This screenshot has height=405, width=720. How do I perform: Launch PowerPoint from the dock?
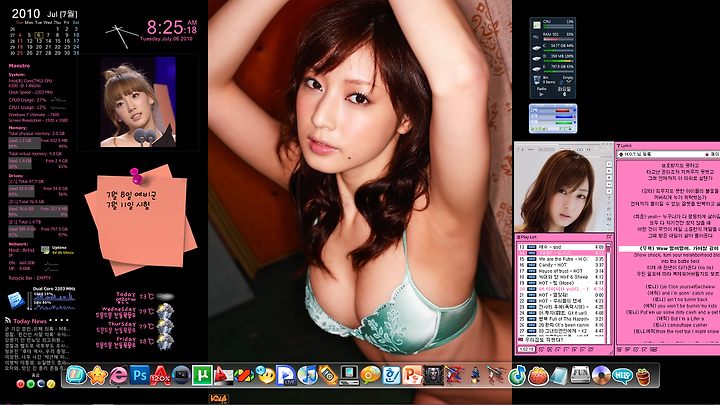tap(412, 376)
